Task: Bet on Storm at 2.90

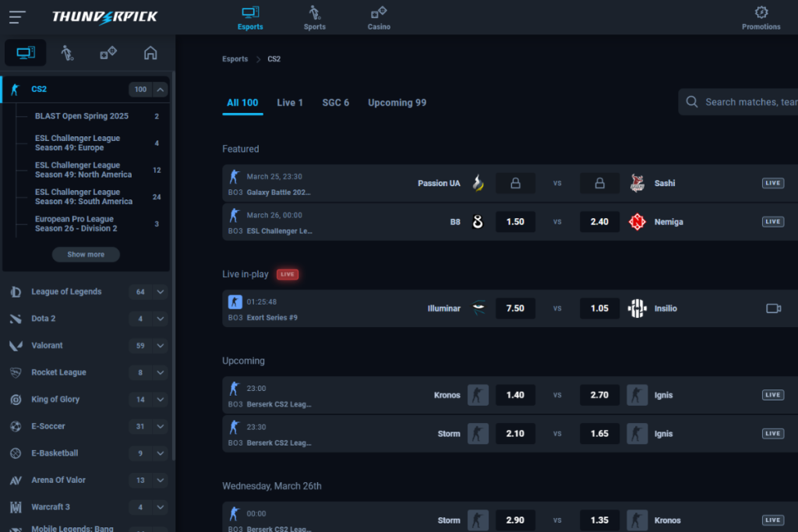Action: 515,520
